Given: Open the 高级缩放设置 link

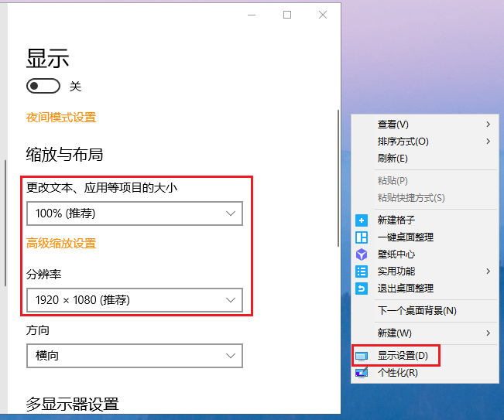Looking at the screenshot, I should 61,244.
